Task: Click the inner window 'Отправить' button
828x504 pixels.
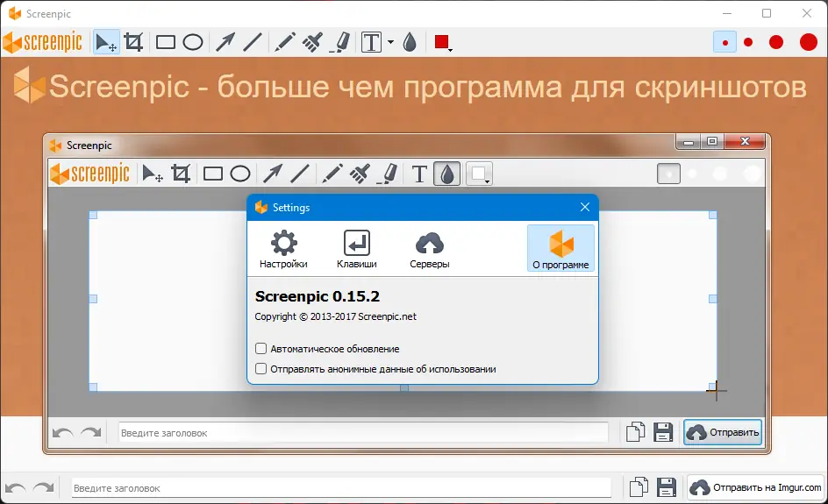Action: (x=723, y=432)
